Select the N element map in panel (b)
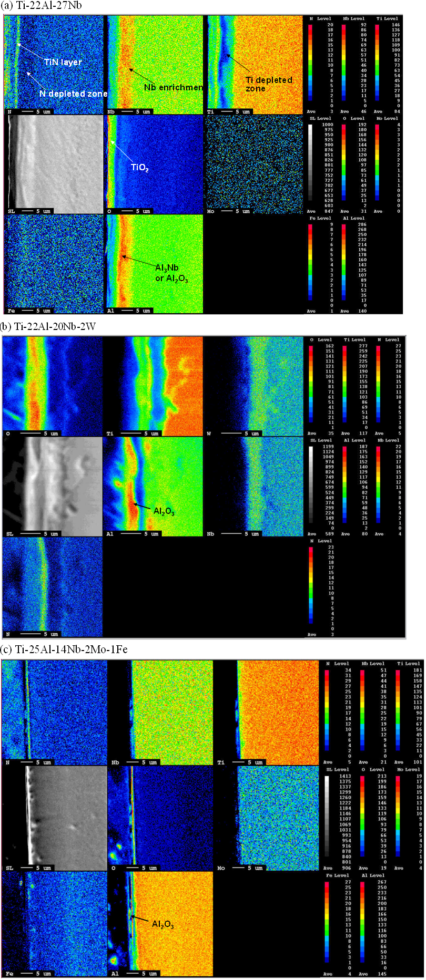This screenshot has width=426, height=980. 53,587
